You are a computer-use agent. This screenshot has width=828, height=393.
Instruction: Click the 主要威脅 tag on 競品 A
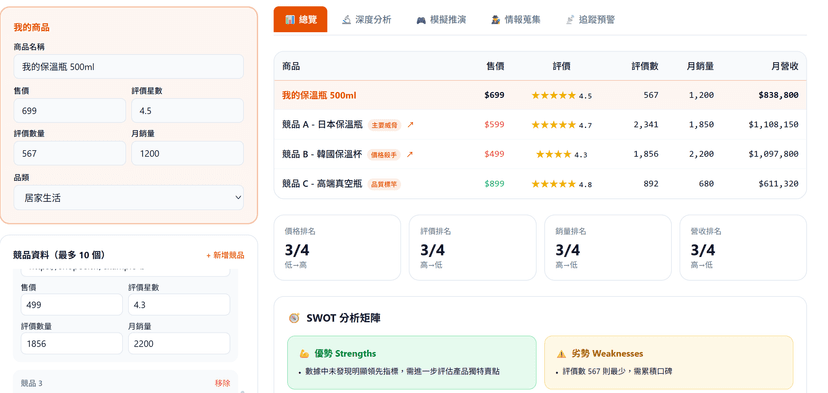coord(384,125)
